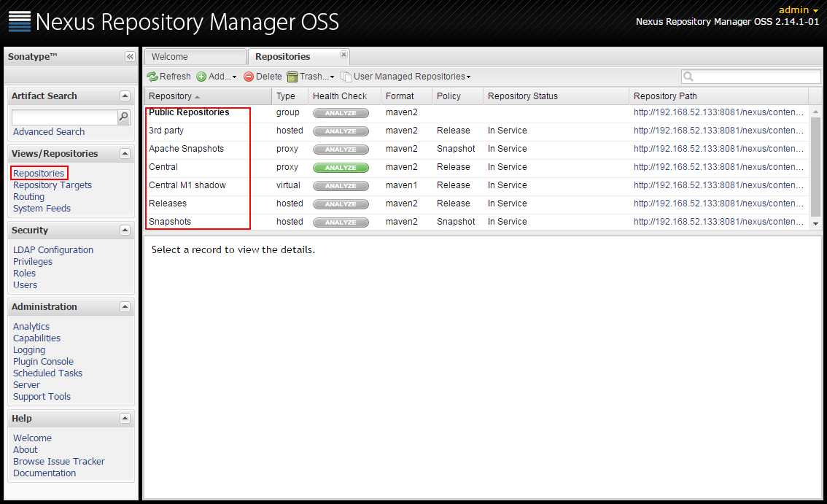The width and height of the screenshot is (827, 504).
Task: Collapse the Help section
Action: 125,419
